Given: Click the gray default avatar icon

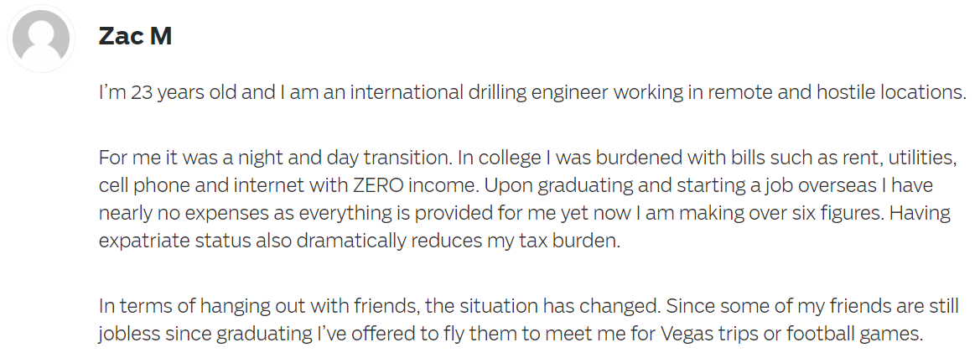Looking at the screenshot, I should (41, 38).
